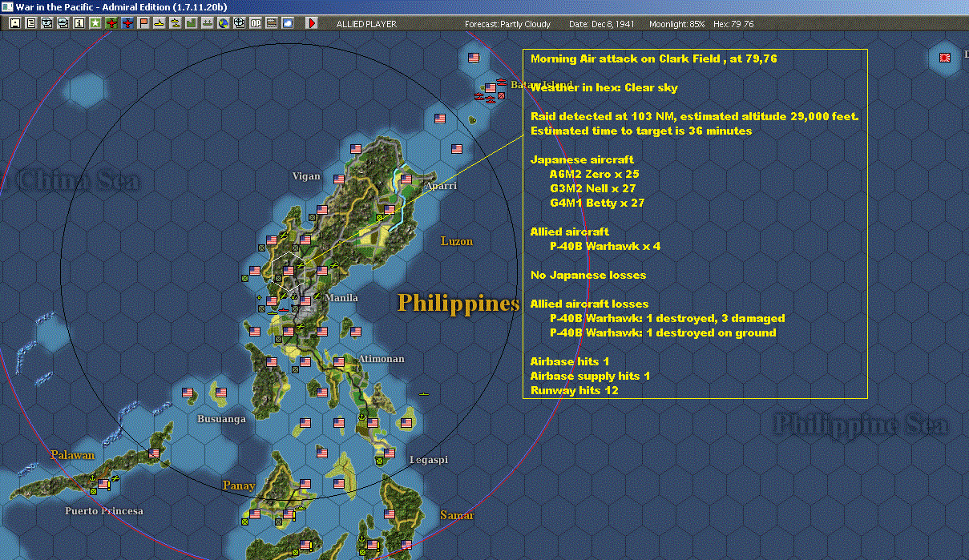
Task: Click the green land units toolbar icon
Action: (x=191, y=23)
